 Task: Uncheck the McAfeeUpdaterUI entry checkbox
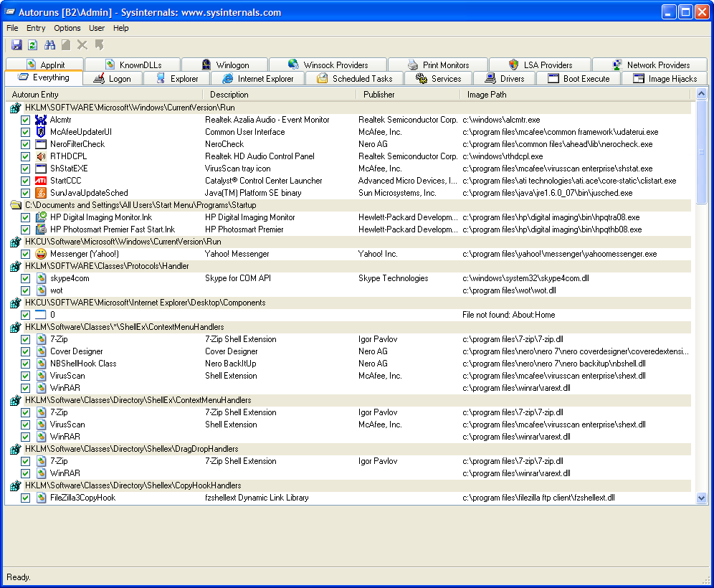(x=26, y=133)
